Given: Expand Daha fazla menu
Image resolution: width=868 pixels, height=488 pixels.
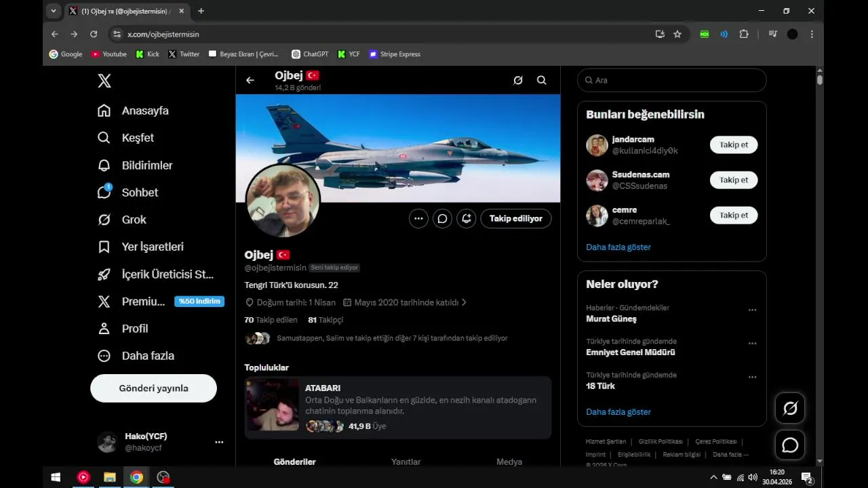Looking at the screenshot, I should (x=135, y=356).
